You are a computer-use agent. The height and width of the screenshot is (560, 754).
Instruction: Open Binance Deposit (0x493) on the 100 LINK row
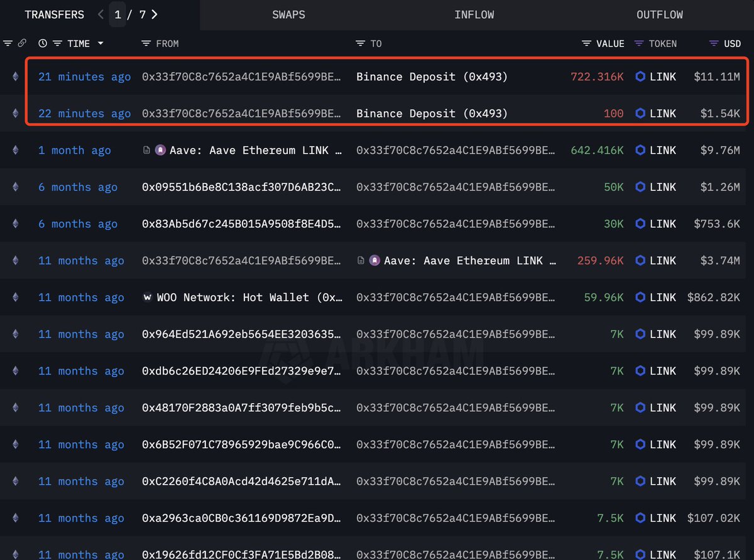(432, 114)
